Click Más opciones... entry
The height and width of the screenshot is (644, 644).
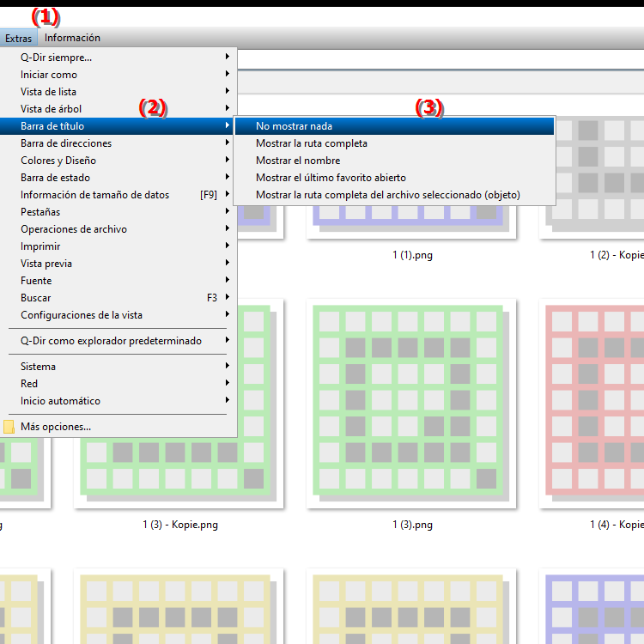(x=118, y=427)
